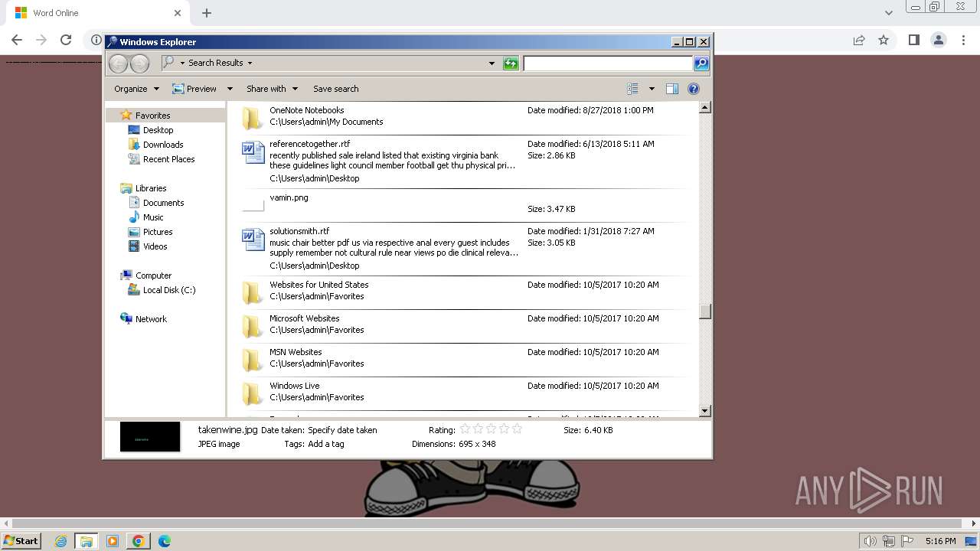
Task: Select the Microsoft Websites folder icon
Action: 252,327
